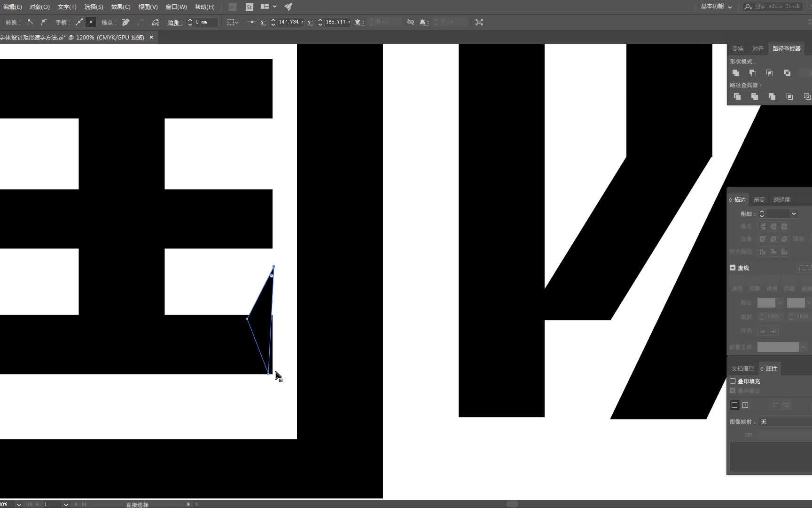Open the 文字(T) menu

point(67,7)
